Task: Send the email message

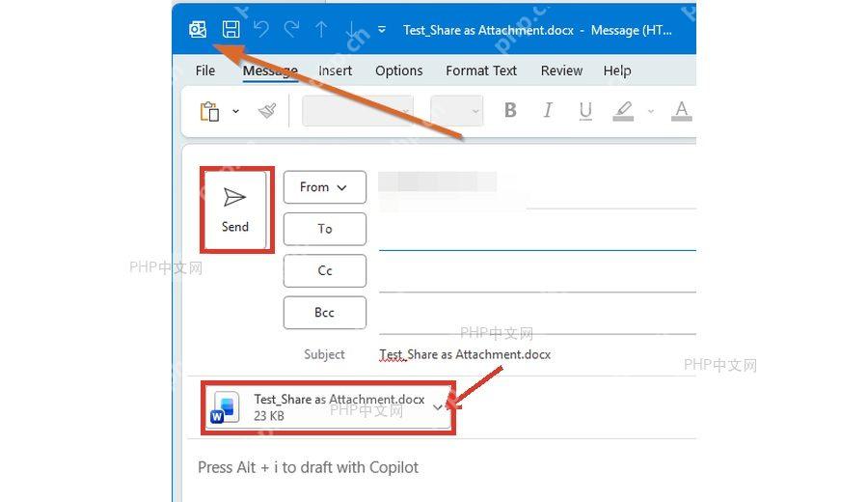Action: [235, 210]
